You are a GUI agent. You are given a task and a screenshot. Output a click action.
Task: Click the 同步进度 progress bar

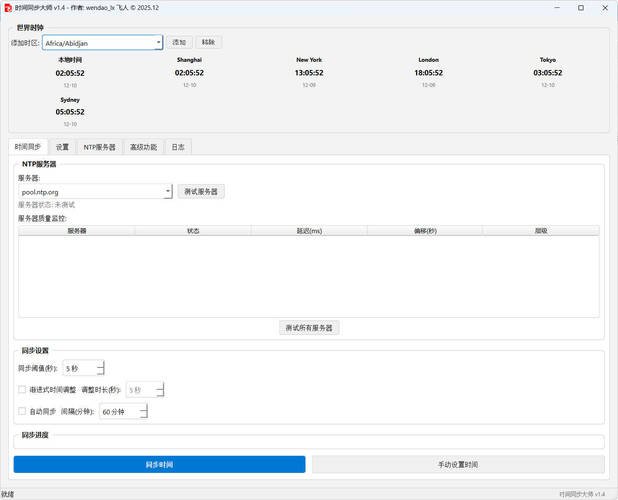pyautogui.click(x=309, y=442)
